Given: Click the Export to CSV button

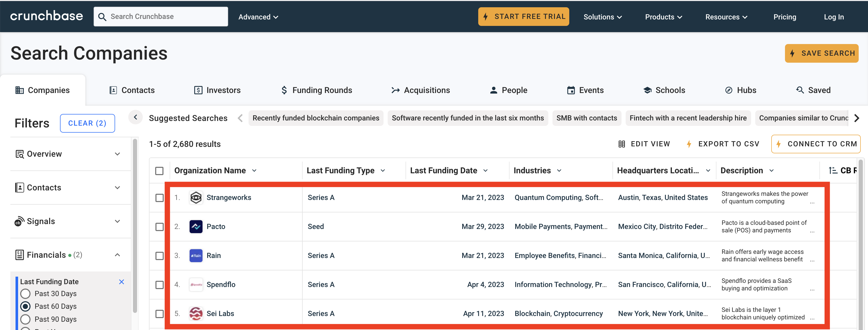Looking at the screenshot, I should pos(723,144).
